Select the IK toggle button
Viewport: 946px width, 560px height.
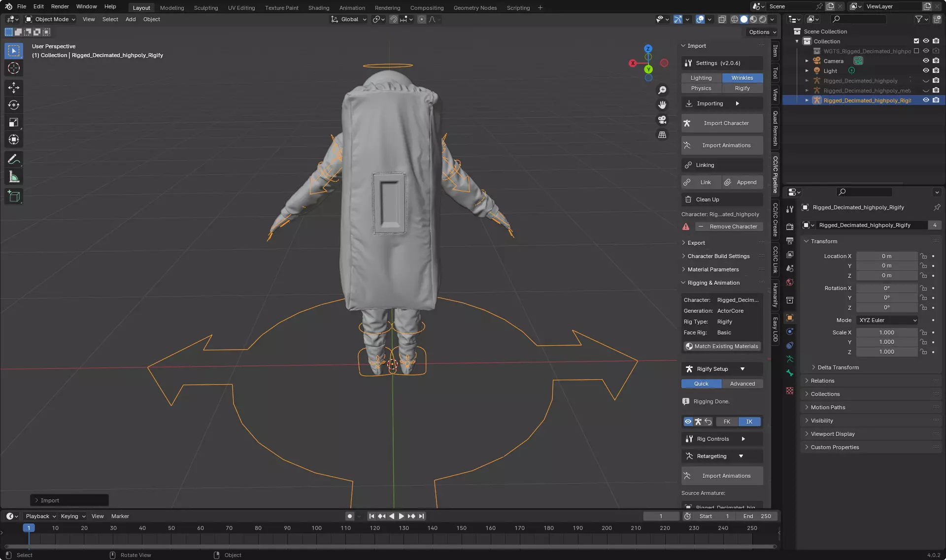749,422
